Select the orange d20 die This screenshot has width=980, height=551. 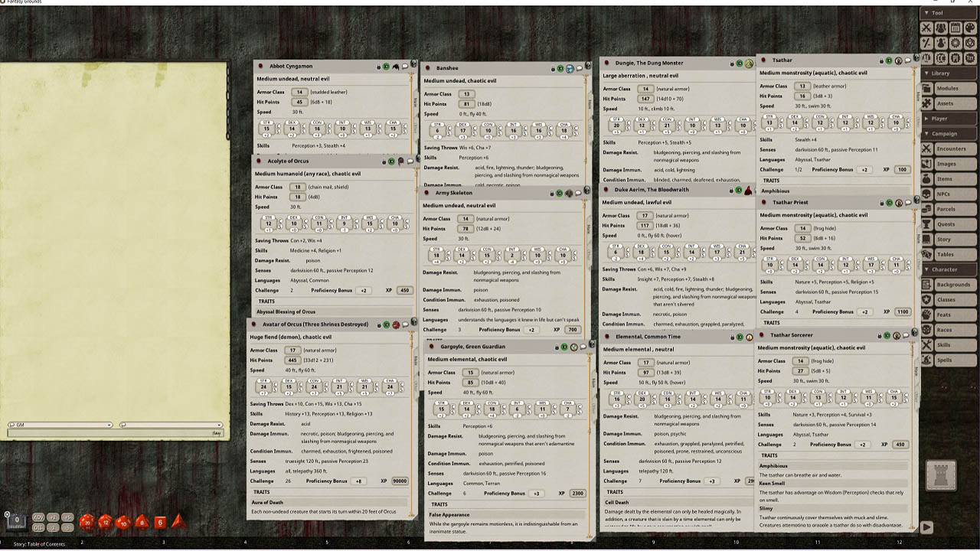tap(86, 522)
